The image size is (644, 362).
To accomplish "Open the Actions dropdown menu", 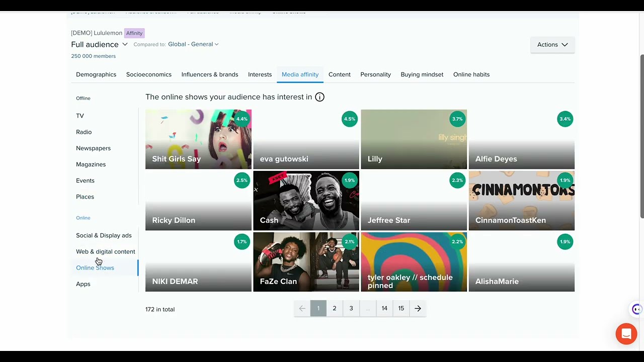I will click(x=552, y=45).
